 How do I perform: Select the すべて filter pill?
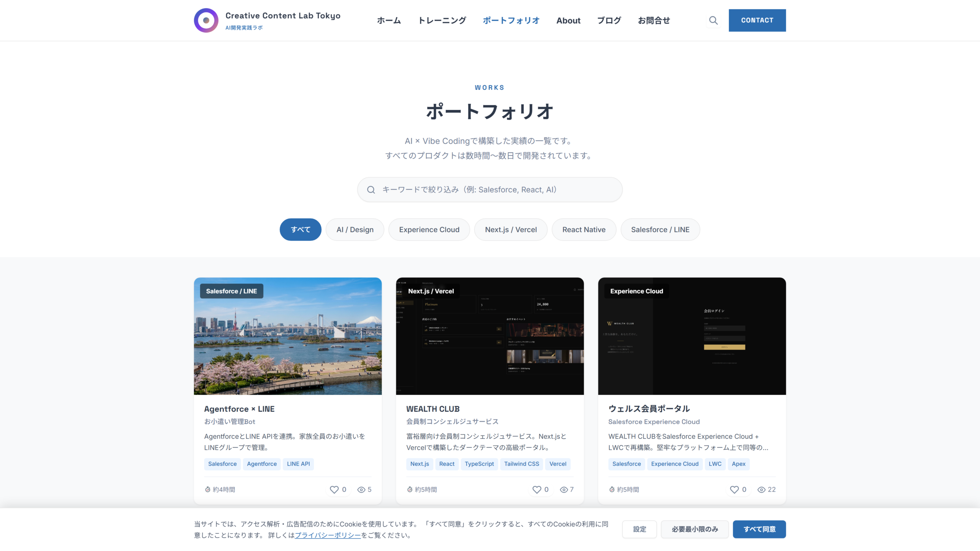click(x=301, y=230)
